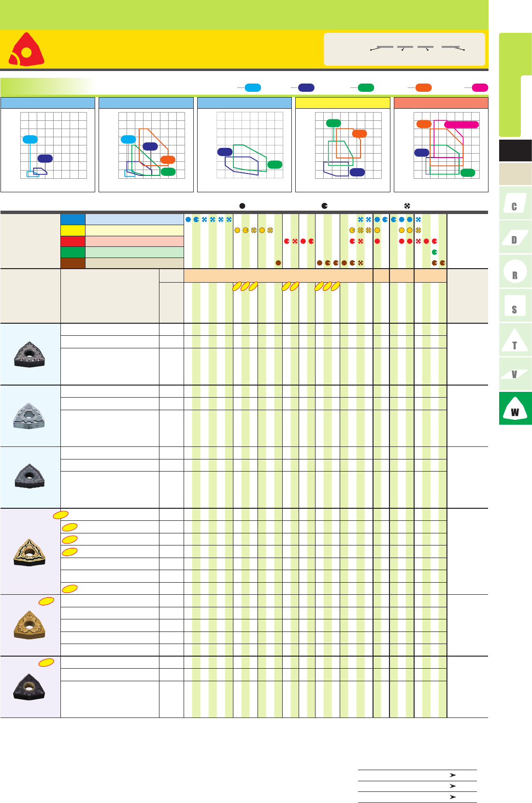This screenshot has width=532, height=803.
Task: Click the bottom arrow in bottom-right reference list
Action: pyautogui.click(x=453, y=797)
